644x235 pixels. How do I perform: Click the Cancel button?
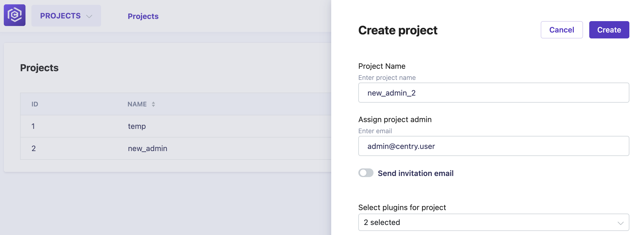(x=562, y=30)
